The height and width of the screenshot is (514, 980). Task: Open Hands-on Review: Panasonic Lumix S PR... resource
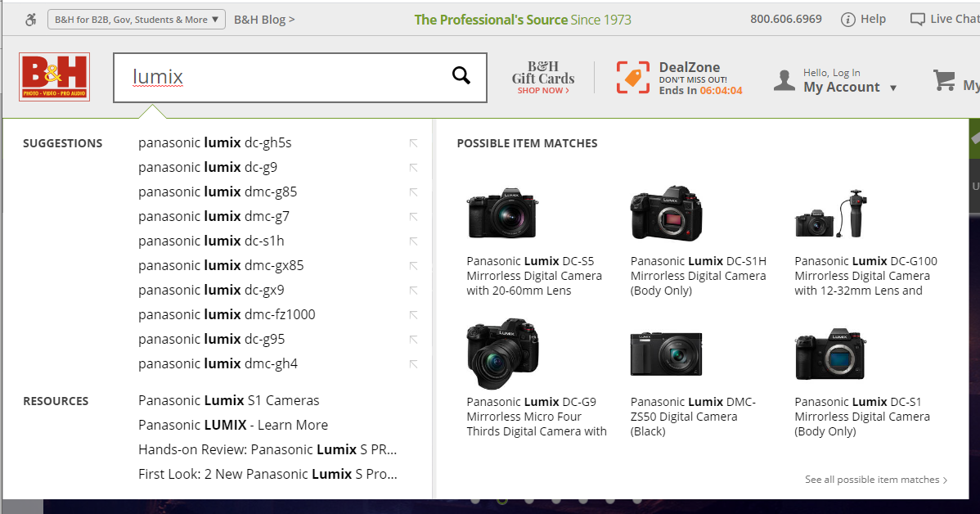pos(267,449)
